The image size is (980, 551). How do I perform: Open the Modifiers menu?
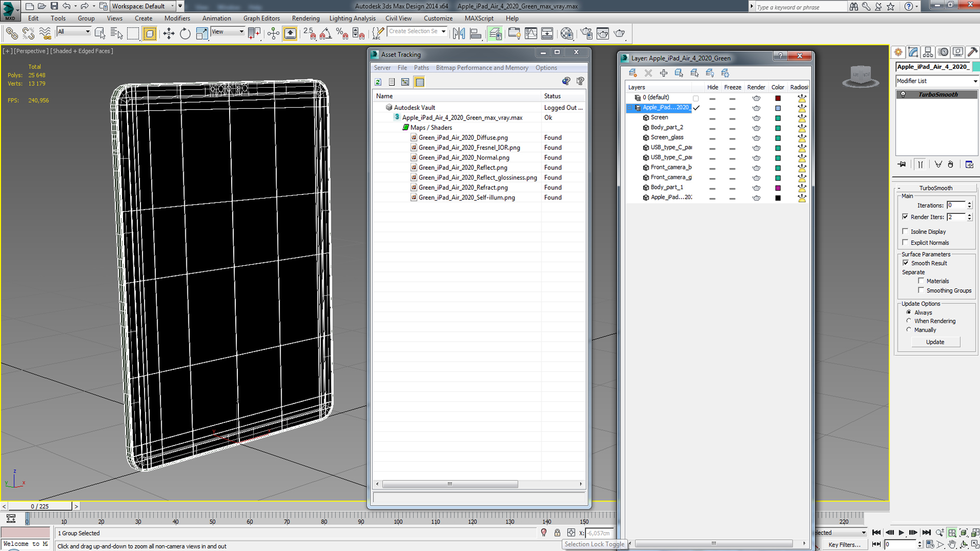coord(177,18)
